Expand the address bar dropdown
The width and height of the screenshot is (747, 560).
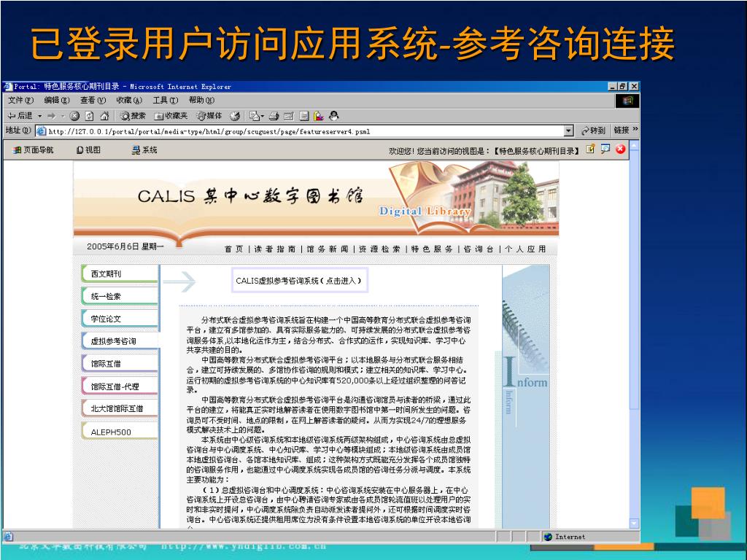(x=568, y=131)
